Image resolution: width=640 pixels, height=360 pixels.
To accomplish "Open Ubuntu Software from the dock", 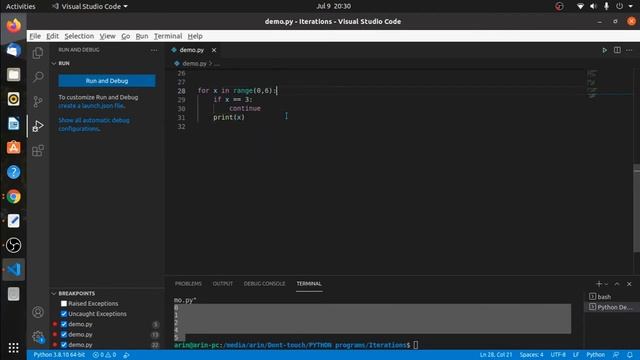I will click(x=13, y=148).
